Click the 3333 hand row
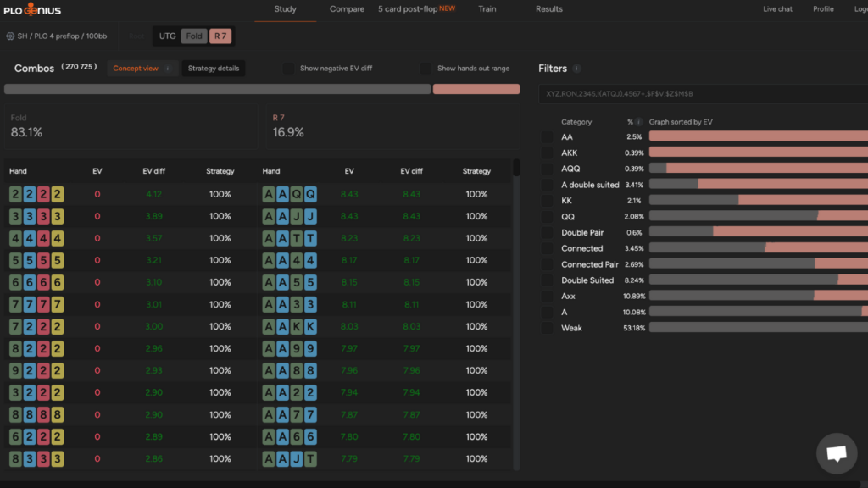The image size is (868, 488). coord(130,216)
